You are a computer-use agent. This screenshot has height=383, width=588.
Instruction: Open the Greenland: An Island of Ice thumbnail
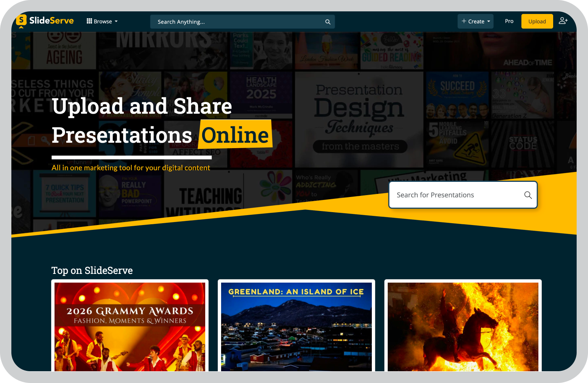click(296, 327)
